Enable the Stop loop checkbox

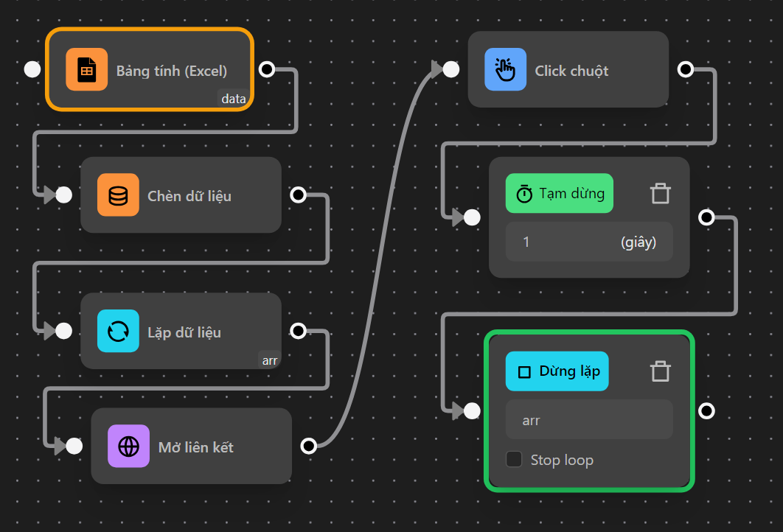[x=514, y=460]
